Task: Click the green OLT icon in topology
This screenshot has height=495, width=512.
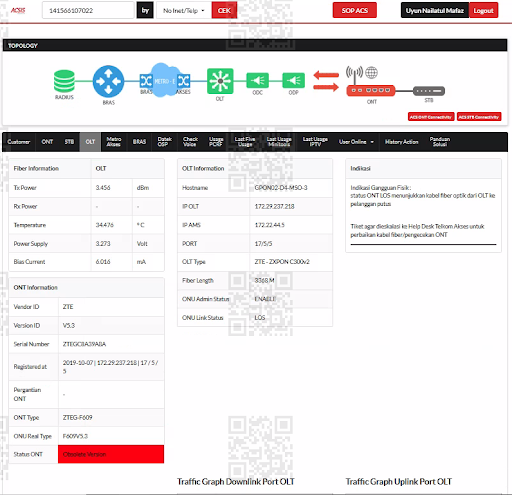Action: [x=220, y=81]
